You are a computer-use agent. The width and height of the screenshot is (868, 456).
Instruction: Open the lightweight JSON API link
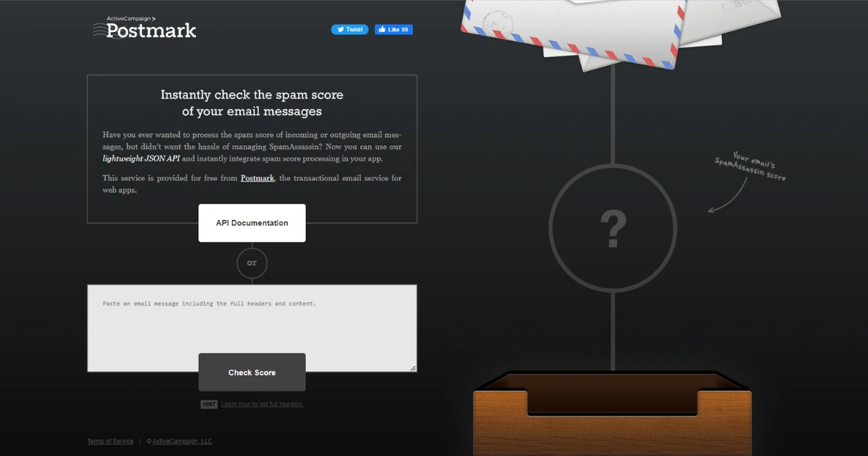(141, 159)
